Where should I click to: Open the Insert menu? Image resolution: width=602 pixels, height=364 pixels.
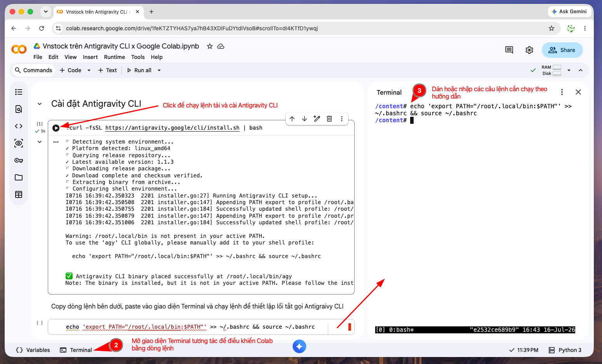(90, 57)
